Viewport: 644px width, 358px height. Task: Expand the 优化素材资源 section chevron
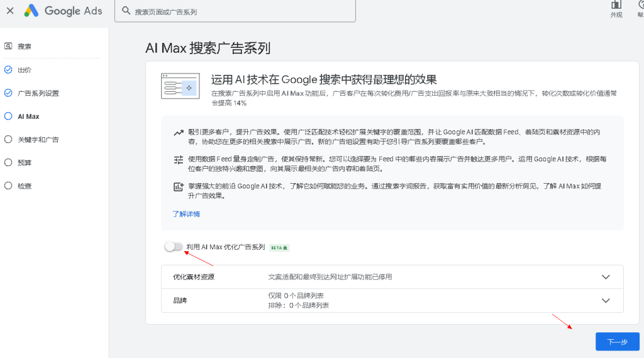point(606,277)
